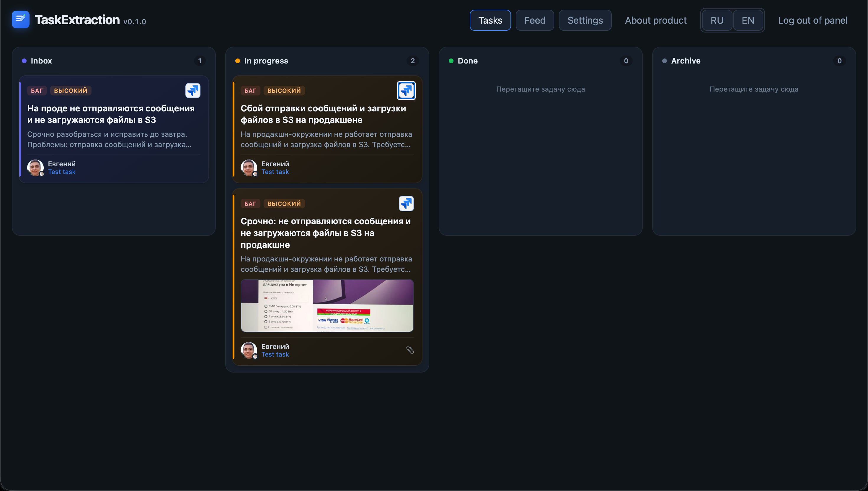Open task 'На проде не отправляются сообщения'
Viewport: 868px width, 491px height.
pyautogui.click(x=111, y=114)
